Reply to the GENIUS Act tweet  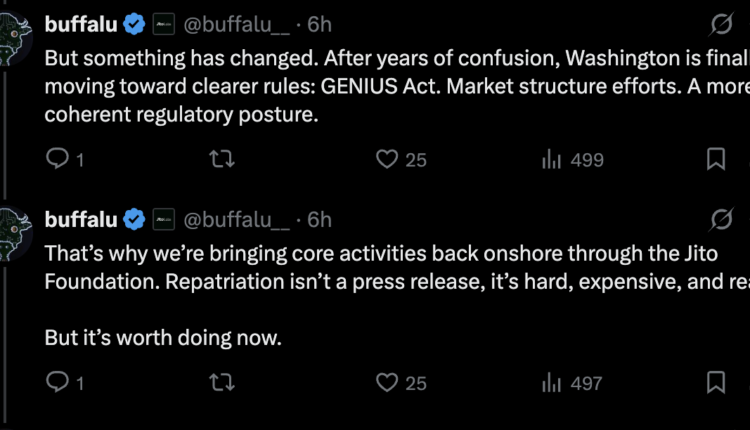(58, 160)
